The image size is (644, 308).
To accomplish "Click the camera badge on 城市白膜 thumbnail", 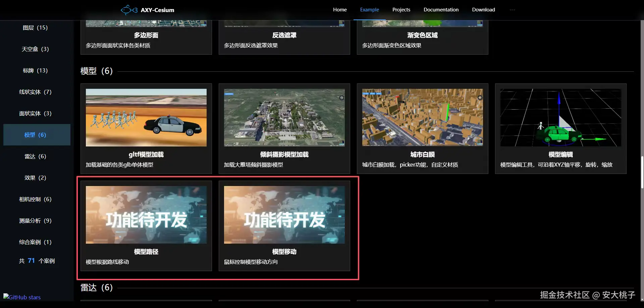I will coord(480,97).
